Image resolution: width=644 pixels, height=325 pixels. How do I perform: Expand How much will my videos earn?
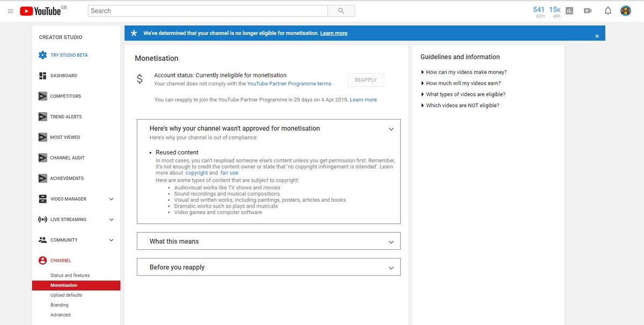[x=462, y=83]
